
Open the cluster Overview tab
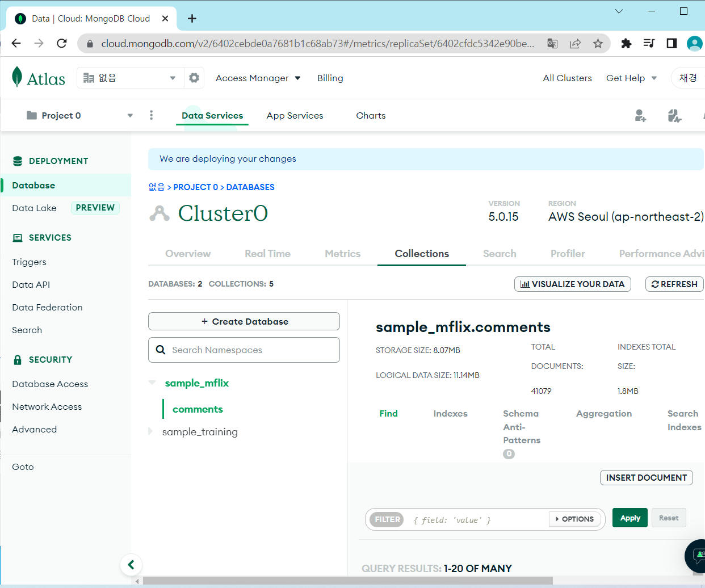(188, 254)
